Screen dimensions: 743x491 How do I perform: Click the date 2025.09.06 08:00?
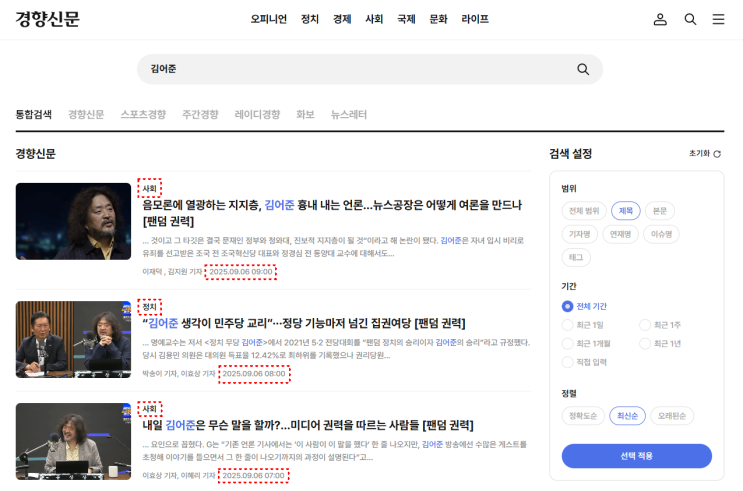point(254,374)
